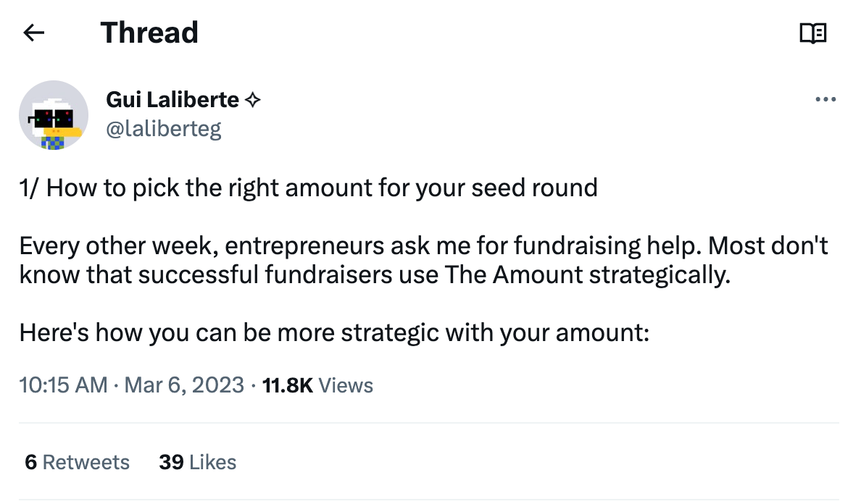Click the Thread page heading
The width and height of the screenshot is (861, 504).
coord(149,33)
